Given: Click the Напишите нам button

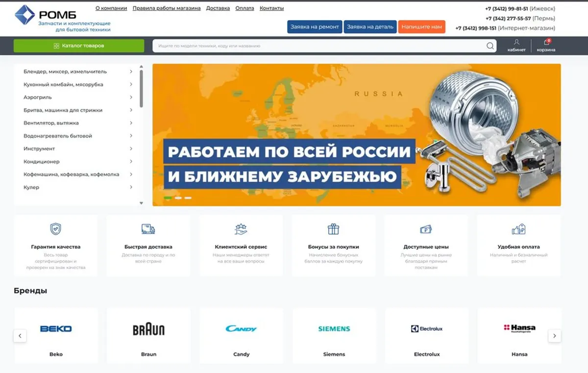Looking at the screenshot, I should click(422, 27).
